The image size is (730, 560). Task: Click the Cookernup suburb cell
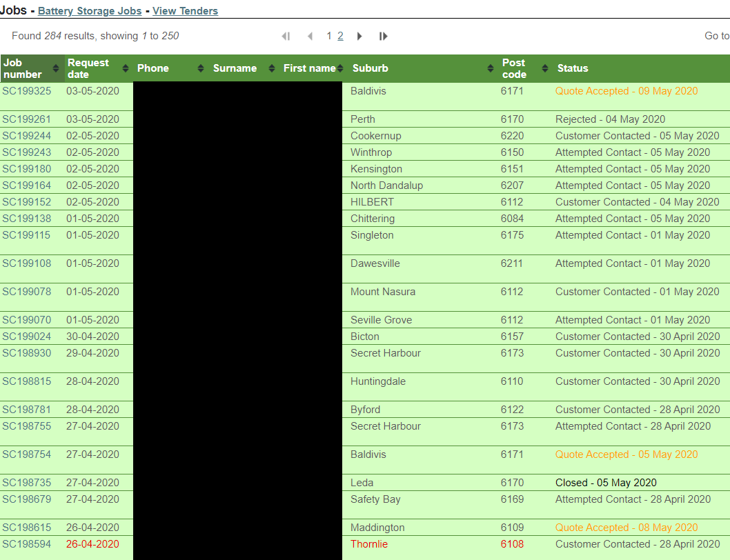(x=376, y=136)
